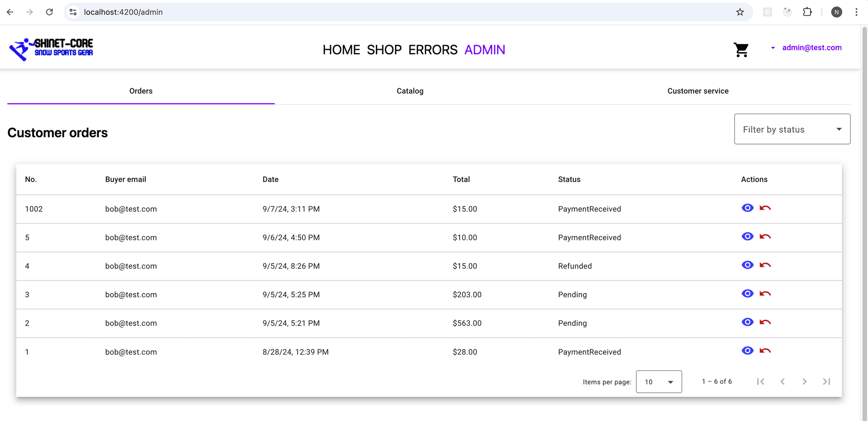Refund the $28.00 order number 1

coord(765,351)
